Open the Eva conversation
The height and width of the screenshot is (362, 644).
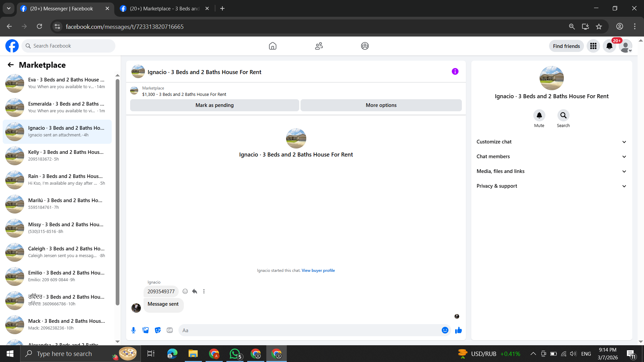[x=57, y=83]
